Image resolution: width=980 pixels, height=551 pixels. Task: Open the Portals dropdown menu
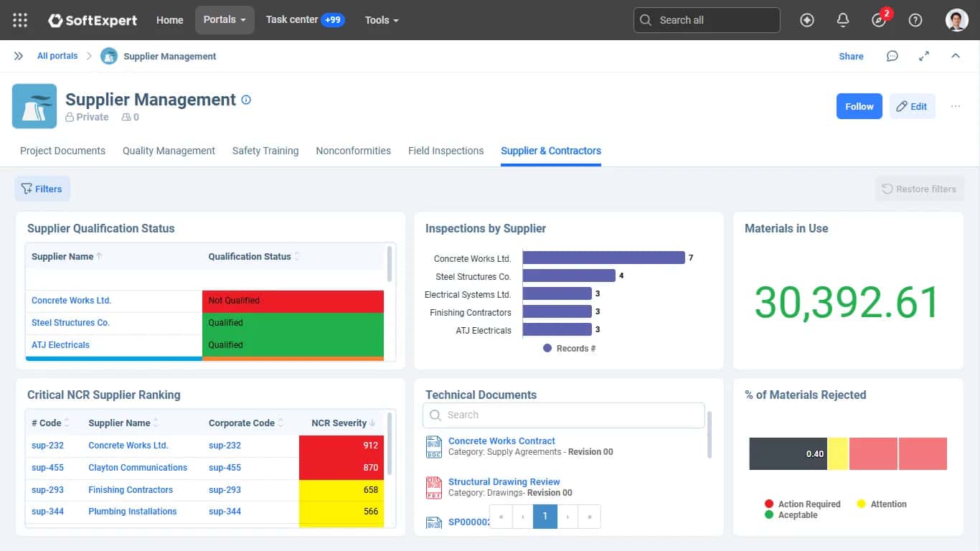(225, 20)
